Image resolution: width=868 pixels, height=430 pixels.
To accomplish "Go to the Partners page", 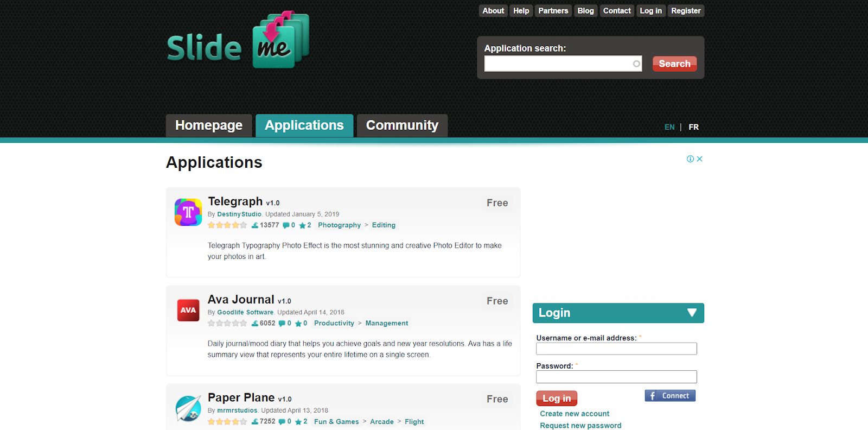I will [553, 11].
